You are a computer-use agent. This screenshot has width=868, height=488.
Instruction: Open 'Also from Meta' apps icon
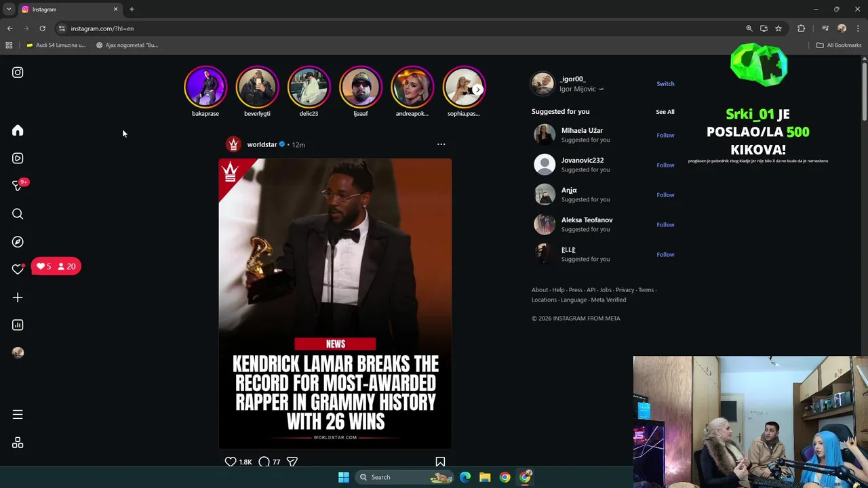point(18,443)
